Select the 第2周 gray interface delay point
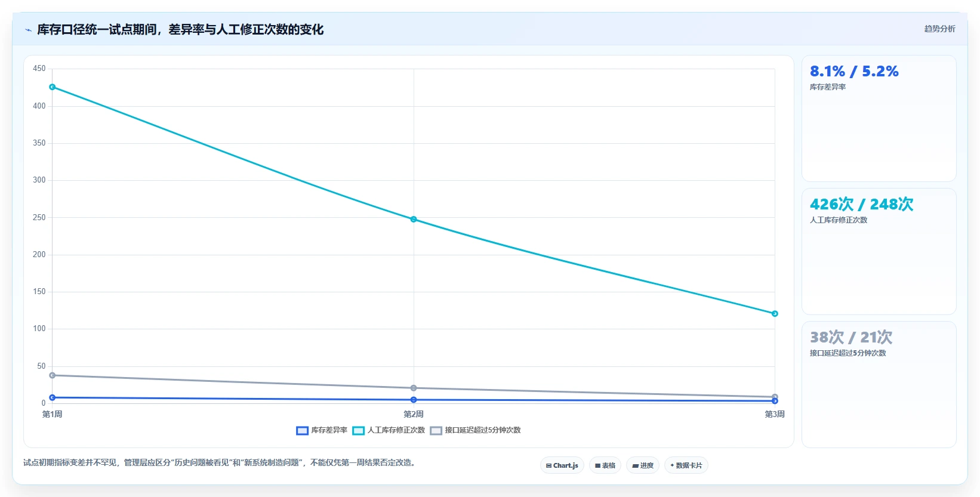Image resolution: width=980 pixels, height=497 pixels. pos(414,388)
